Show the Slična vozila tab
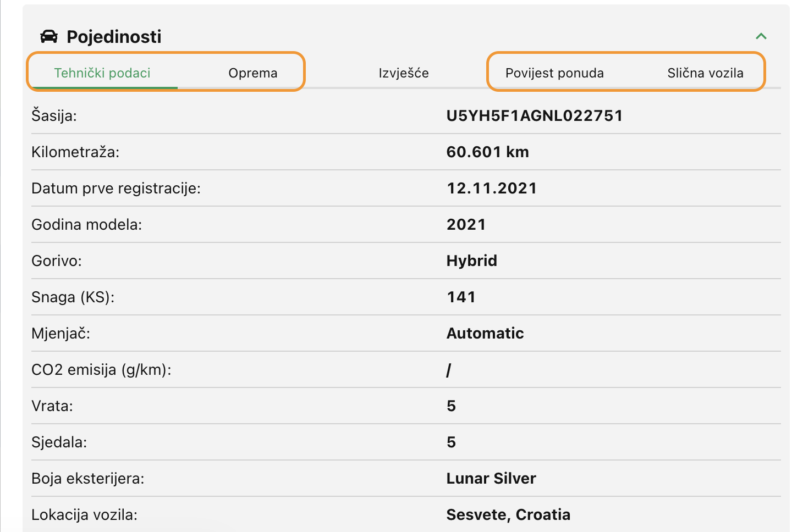The image size is (803, 532). click(705, 73)
